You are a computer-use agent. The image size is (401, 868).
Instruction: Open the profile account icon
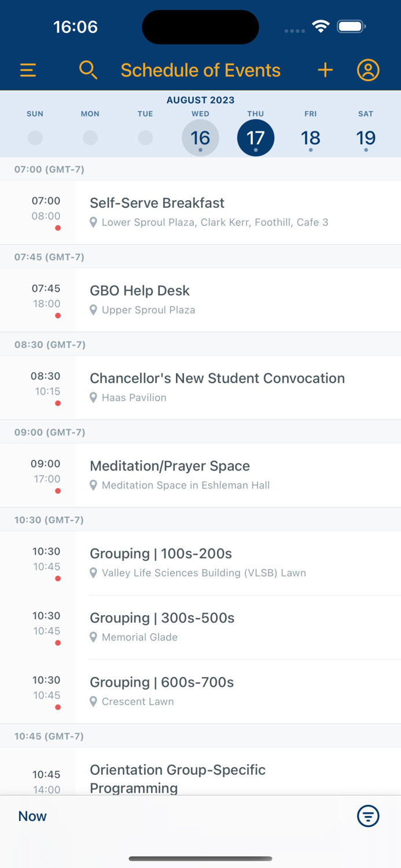367,69
